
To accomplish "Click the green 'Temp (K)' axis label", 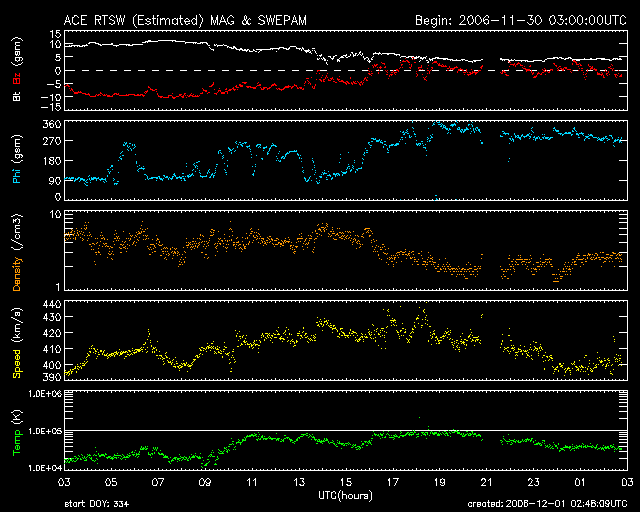I will pos(17,433).
